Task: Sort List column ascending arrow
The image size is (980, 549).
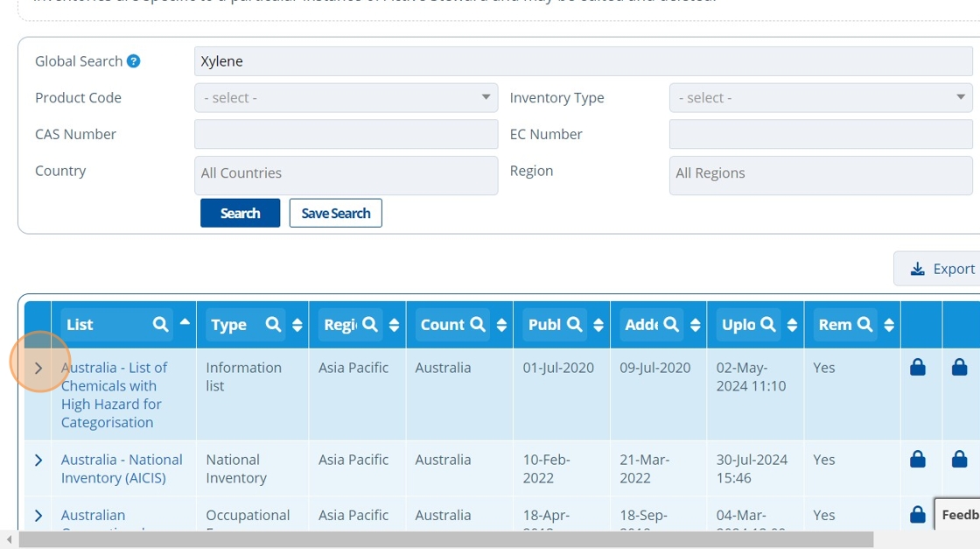Action: click(185, 322)
